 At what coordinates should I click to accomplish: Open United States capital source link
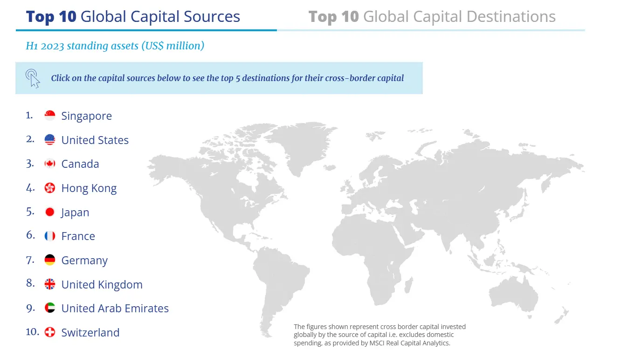[95, 140]
